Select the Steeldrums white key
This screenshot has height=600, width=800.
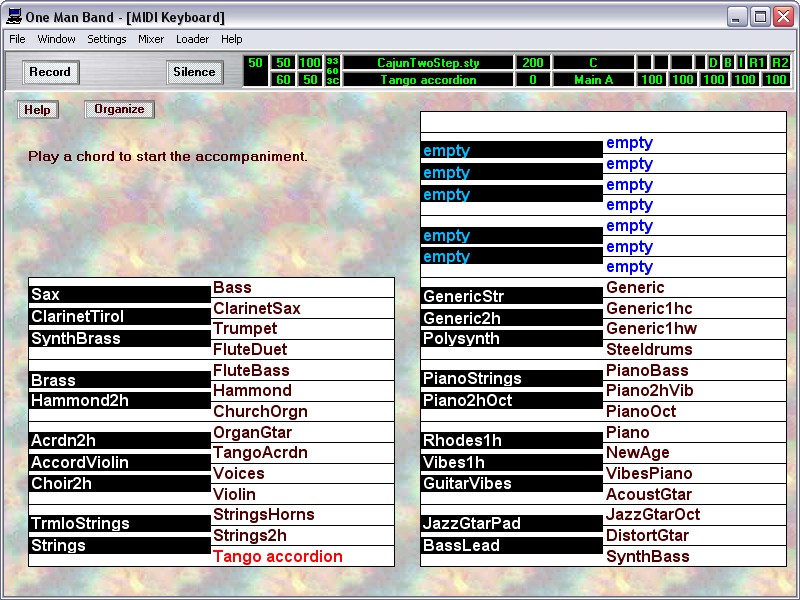click(x=694, y=350)
